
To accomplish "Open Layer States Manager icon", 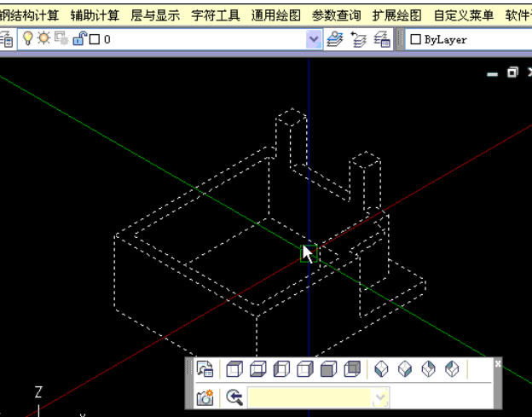I will (383, 39).
